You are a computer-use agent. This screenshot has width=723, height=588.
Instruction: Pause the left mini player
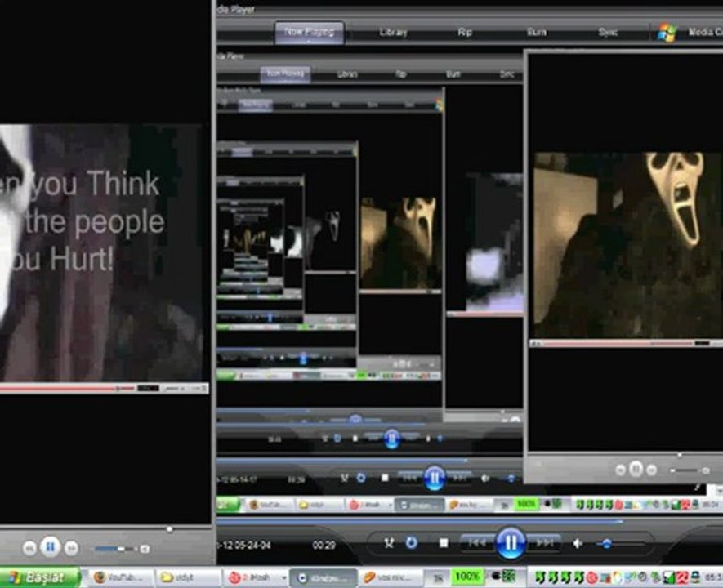(x=51, y=547)
